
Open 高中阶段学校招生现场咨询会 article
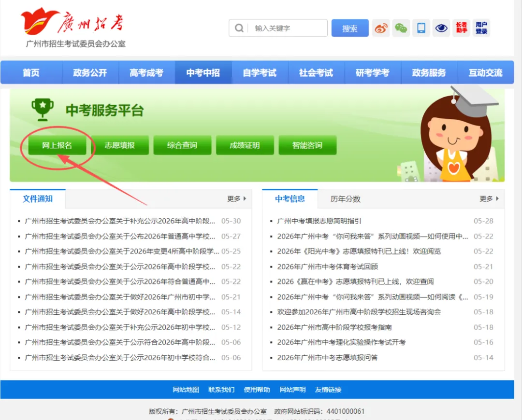[x=359, y=311]
